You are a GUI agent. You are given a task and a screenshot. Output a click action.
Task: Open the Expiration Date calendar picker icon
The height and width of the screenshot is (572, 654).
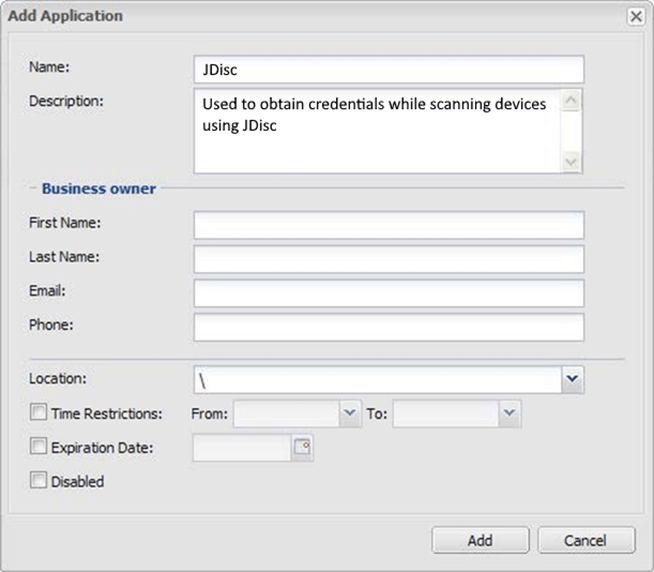pos(302,448)
